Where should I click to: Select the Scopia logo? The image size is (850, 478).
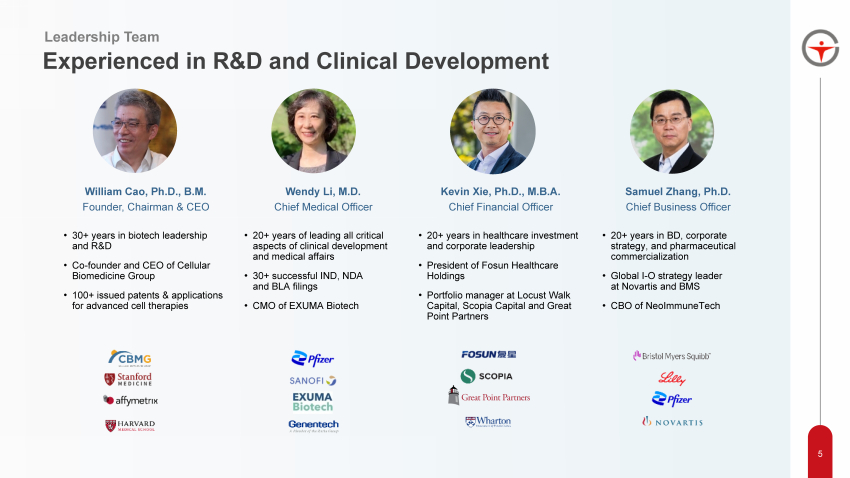tap(487, 376)
